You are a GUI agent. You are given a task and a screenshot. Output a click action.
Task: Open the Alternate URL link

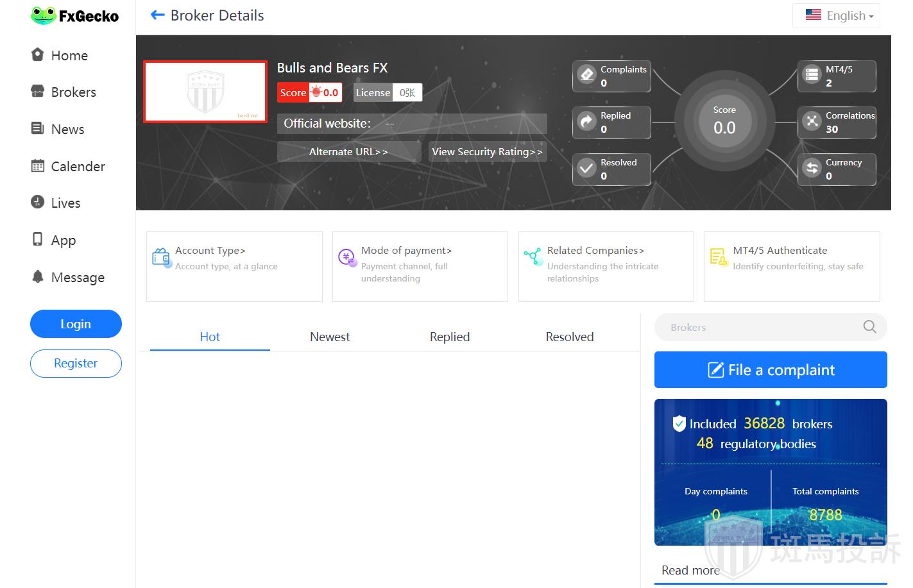pyautogui.click(x=348, y=152)
